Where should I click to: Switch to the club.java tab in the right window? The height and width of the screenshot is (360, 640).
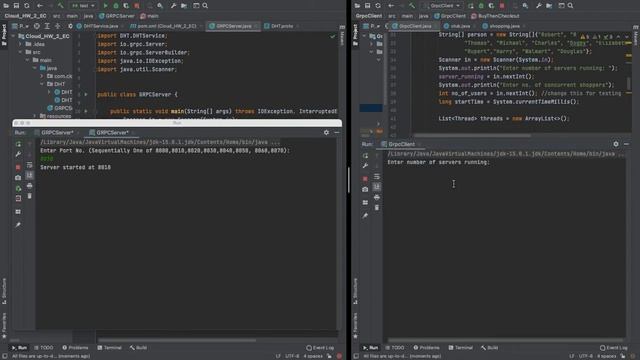pyautogui.click(x=457, y=26)
